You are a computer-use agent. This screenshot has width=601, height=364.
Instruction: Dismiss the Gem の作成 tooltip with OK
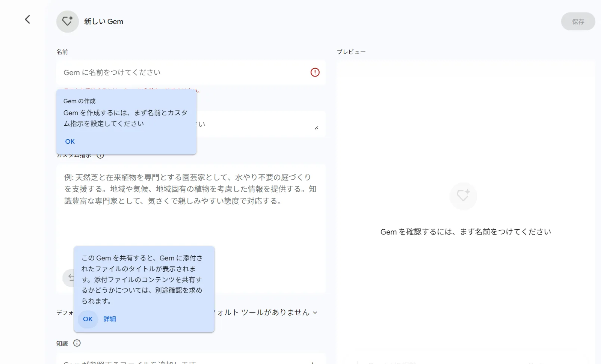(70, 141)
